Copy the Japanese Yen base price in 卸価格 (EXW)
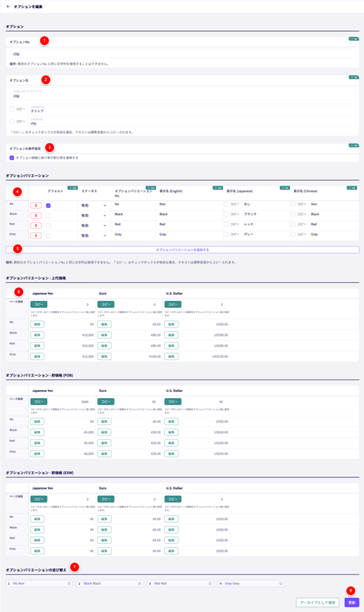 (x=39, y=499)
